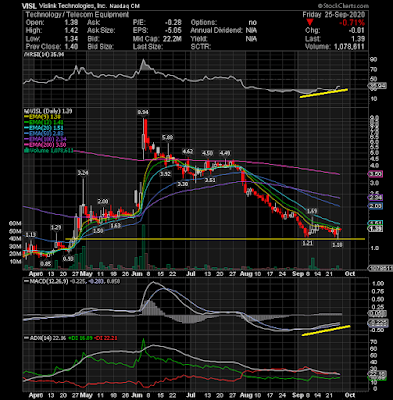
Task: Click the SCTR label
Action: coord(200,47)
